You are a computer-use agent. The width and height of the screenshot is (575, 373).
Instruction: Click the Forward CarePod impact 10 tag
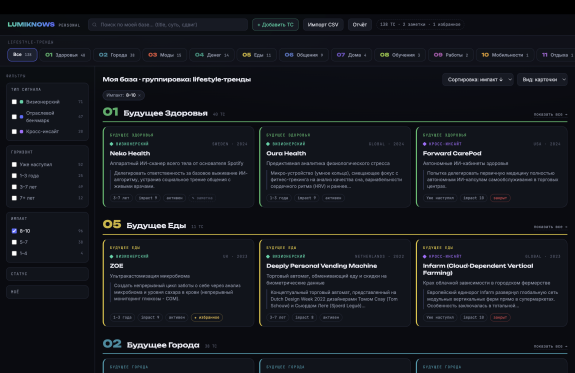[x=473, y=198]
